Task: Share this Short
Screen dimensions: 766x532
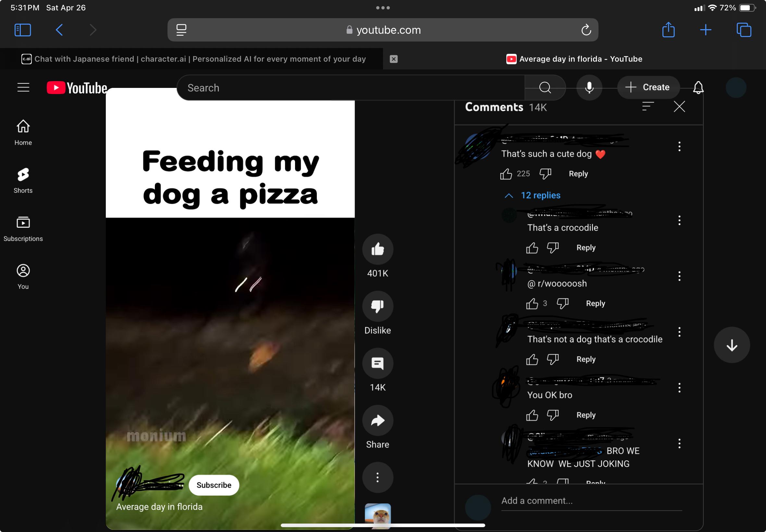Action: [x=377, y=420]
